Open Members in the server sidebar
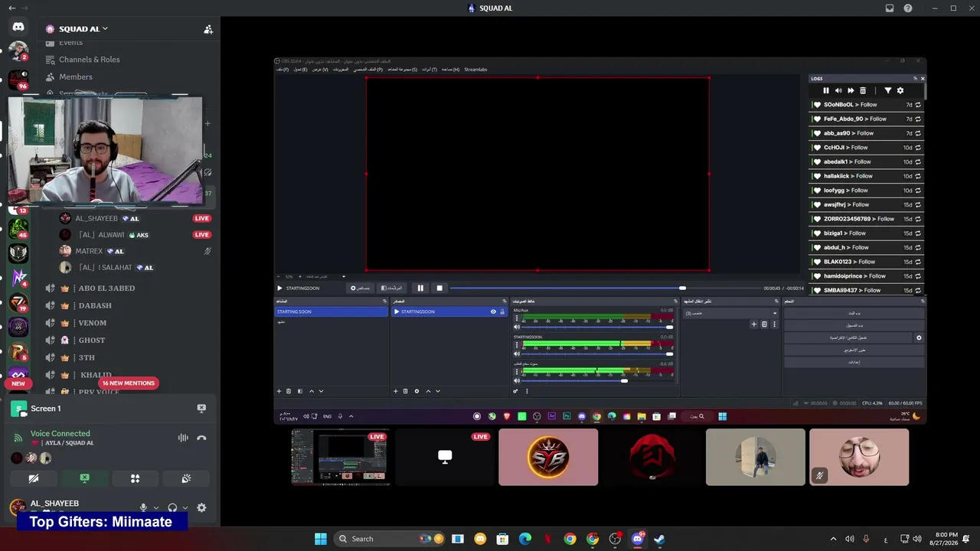Viewport: 980px width, 551px height. pyautogui.click(x=76, y=77)
